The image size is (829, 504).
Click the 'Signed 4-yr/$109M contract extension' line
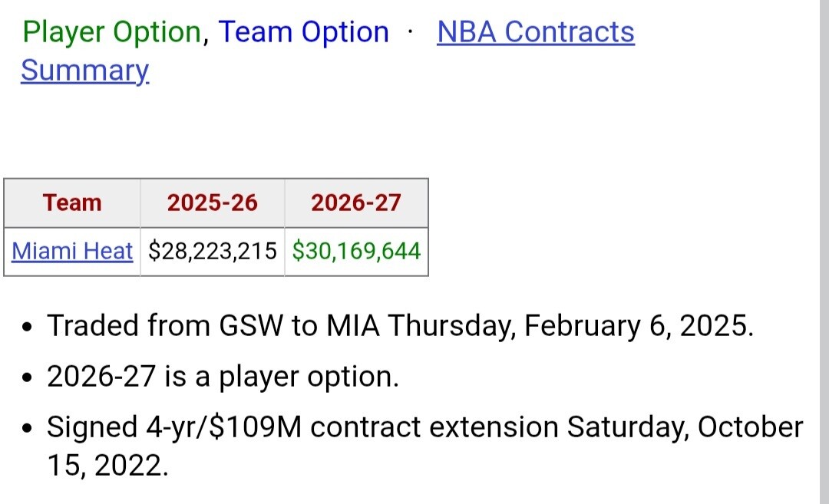pos(424,427)
